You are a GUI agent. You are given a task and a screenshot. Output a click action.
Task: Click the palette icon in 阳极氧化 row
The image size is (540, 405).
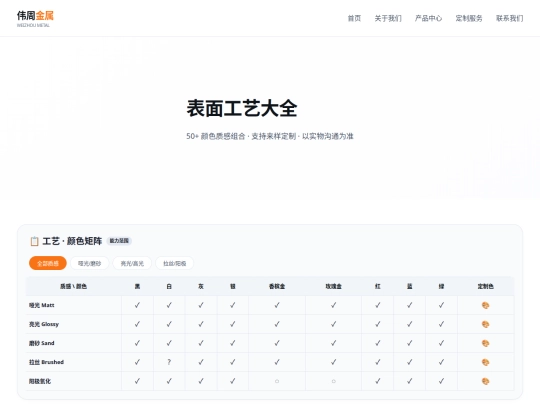click(x=486, y=381)
